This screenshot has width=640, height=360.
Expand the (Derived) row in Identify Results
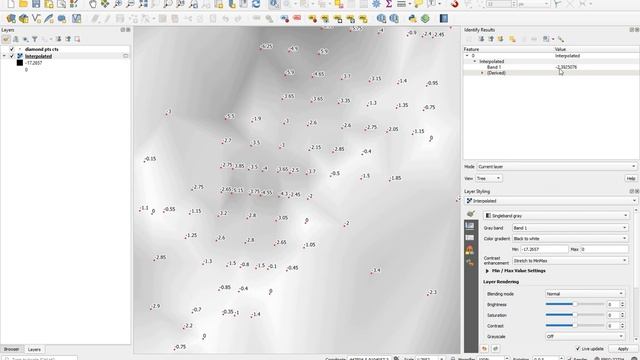point(482,73)
